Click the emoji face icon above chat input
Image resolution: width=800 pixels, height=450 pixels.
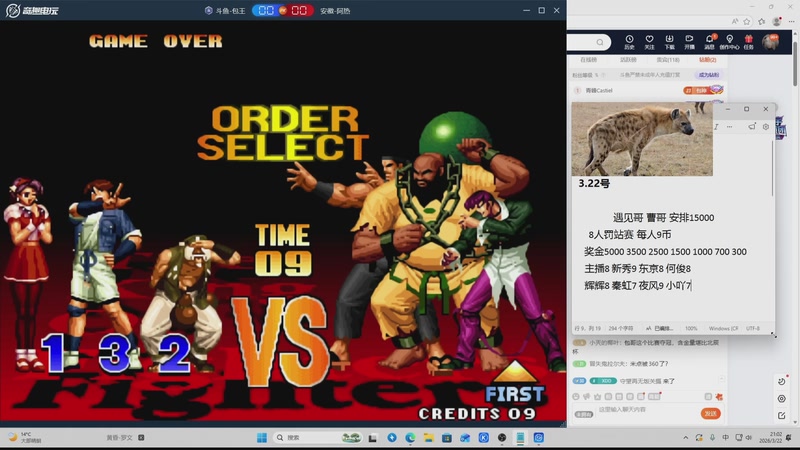[x=576, y=396]
